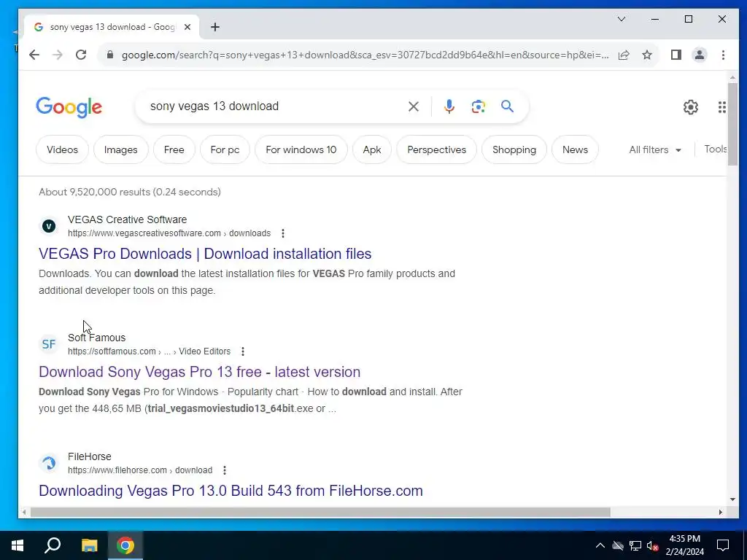Open Download Sony Vegas Pro 13 free link
The height and width of the screenshot is (560, 747).
[x=200, y=372]
